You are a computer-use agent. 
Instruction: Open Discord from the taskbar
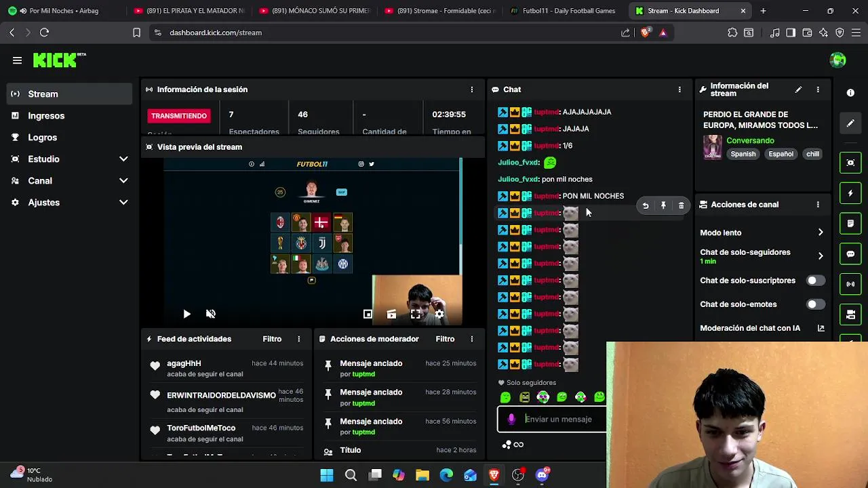coord(542,475)
